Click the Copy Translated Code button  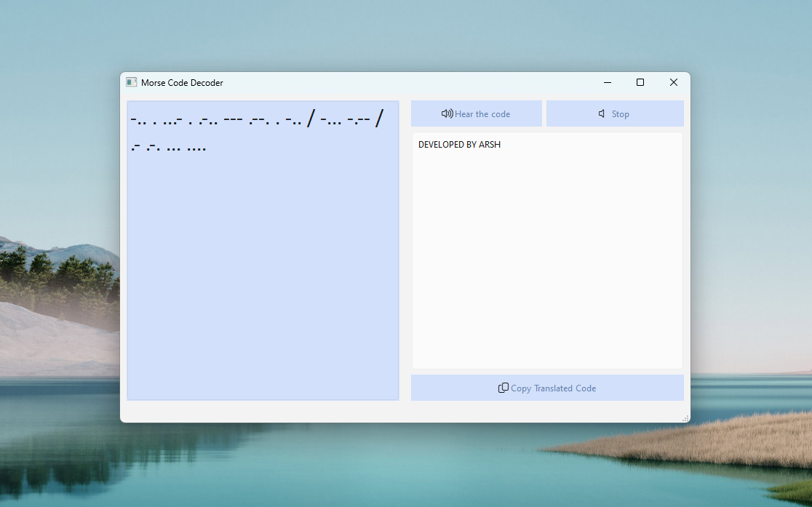coord(547,388)
